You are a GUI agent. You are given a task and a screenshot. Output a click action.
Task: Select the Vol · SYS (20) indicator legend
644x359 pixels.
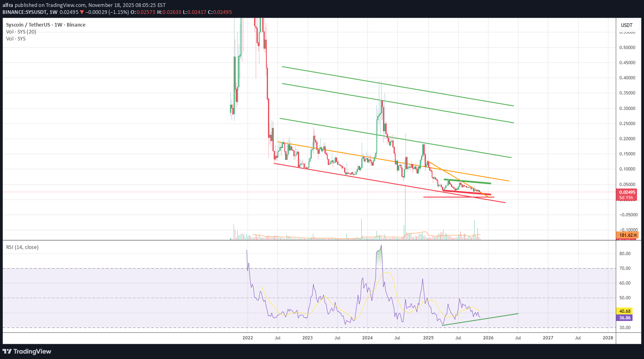point(21,32)
